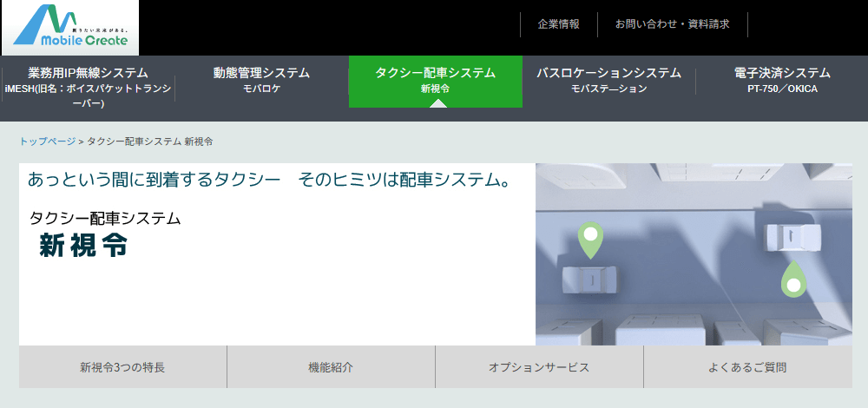Click the 新視令 product title text
This screenshot has height=408, width=868.
(x=83, y=246)
